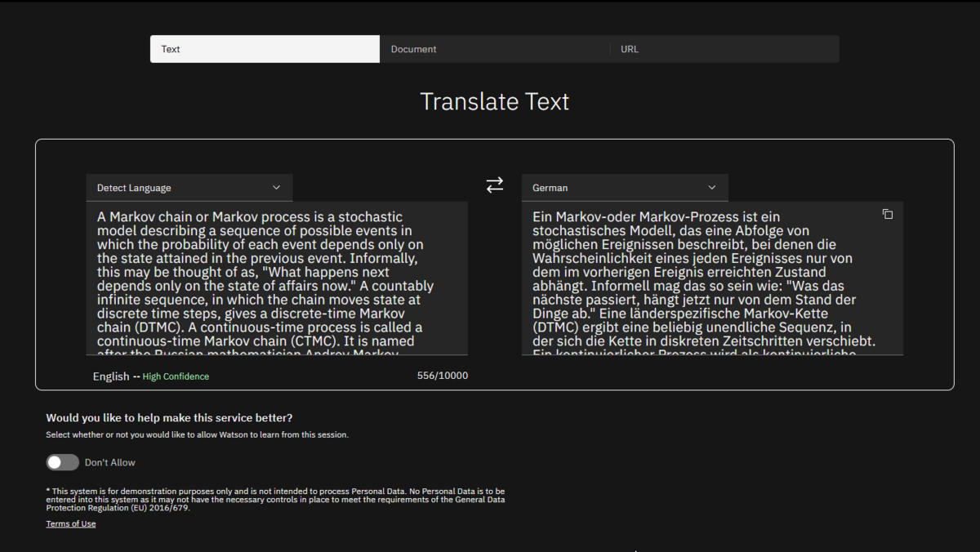The width and height of the screenshot is (980, 552).
Task: Click the detected "English" language label
Action: click(x=110, y=376)
